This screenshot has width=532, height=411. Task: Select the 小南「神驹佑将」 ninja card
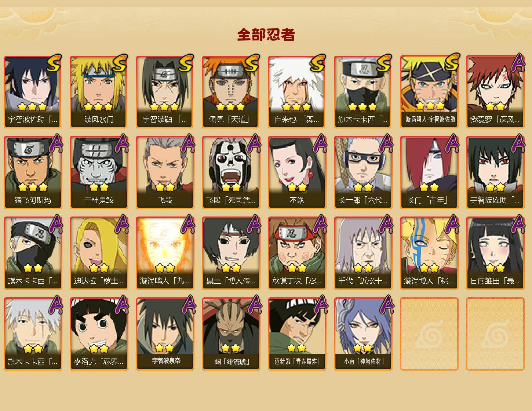coord(363,334)
